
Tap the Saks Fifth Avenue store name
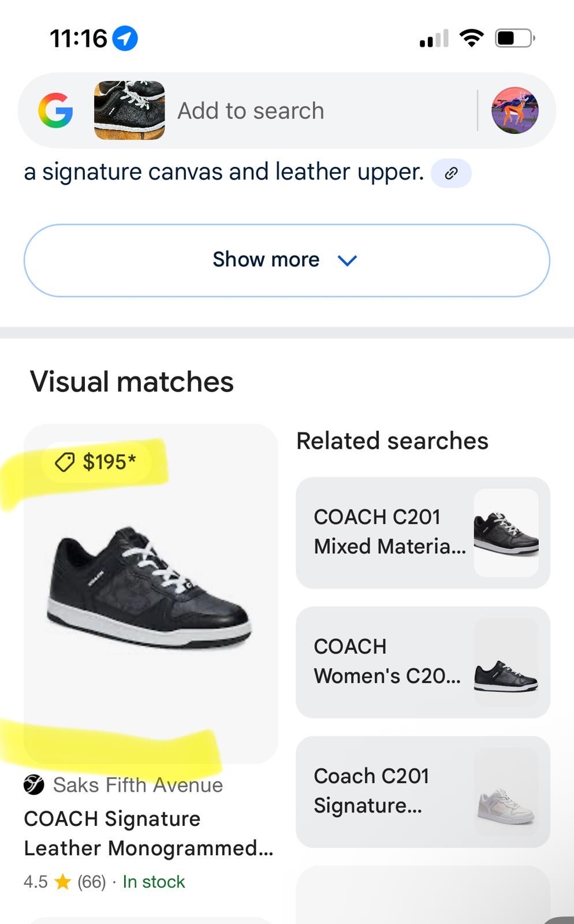[137, 785]
